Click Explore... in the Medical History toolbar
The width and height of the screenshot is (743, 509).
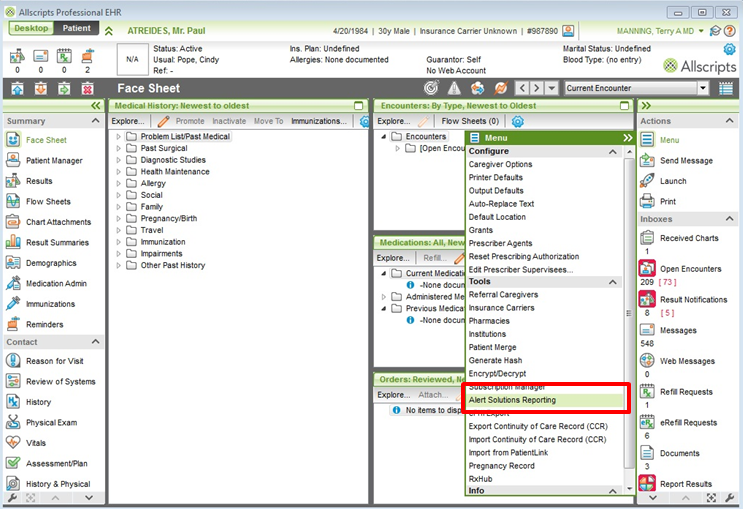coord(128,121)
